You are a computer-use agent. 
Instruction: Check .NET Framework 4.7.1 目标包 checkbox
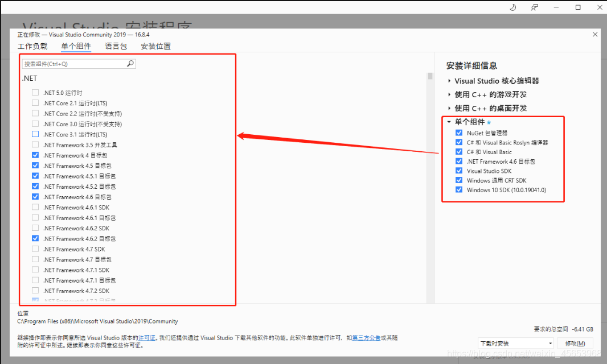(35, 280)
